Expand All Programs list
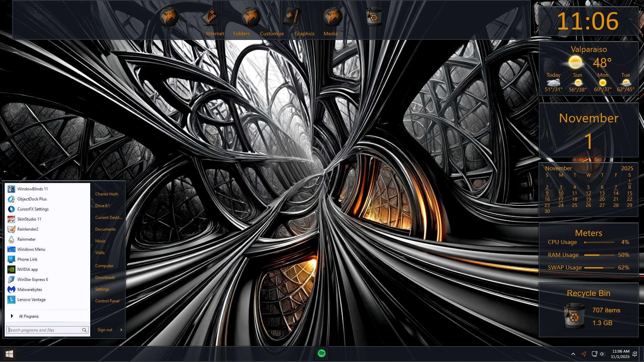Viewport: 644px width, 362px height. [x=29, y=316]
